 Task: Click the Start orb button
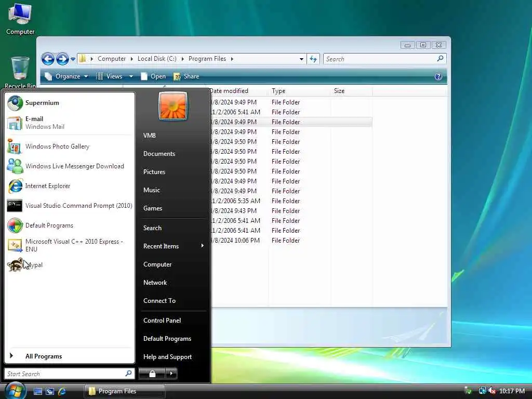click(x=15, y=391)
